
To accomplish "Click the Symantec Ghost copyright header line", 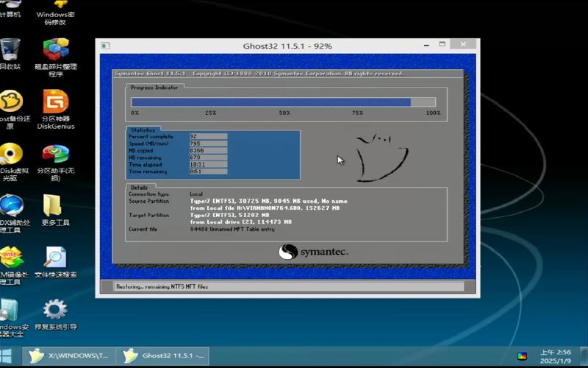I will pyautogui.click(x=259, y=74).
